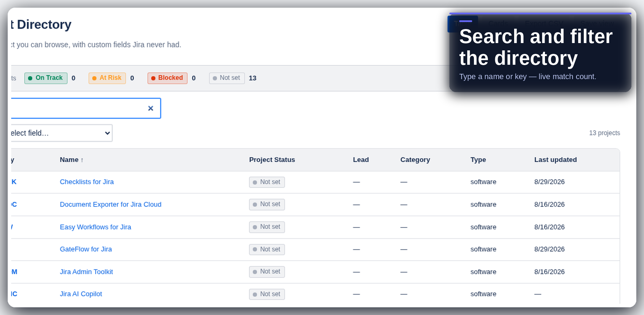Click Not set status badge for Document Exporter row
Screen dimensions: 644x315
point(267,204)
